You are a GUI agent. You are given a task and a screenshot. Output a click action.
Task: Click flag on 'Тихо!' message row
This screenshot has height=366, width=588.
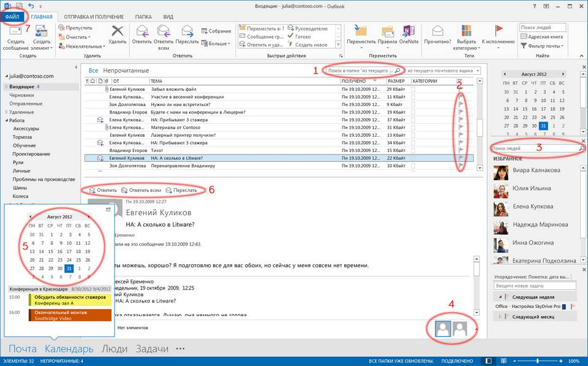(x=461, y=150)
